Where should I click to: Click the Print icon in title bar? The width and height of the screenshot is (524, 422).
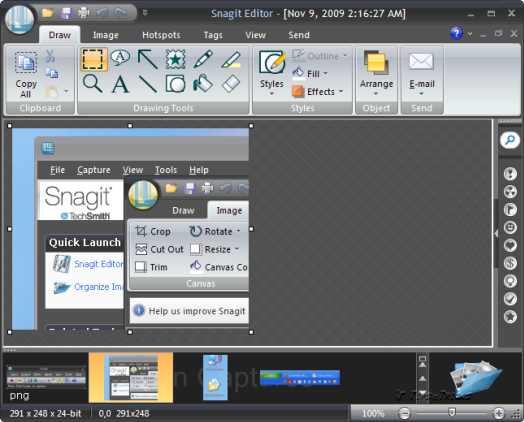(x=84, y=13)
